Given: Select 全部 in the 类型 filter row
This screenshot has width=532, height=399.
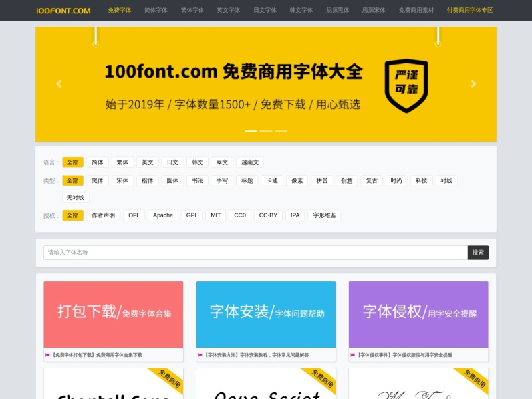Looking at the screenshot, I should coord(72,180).
